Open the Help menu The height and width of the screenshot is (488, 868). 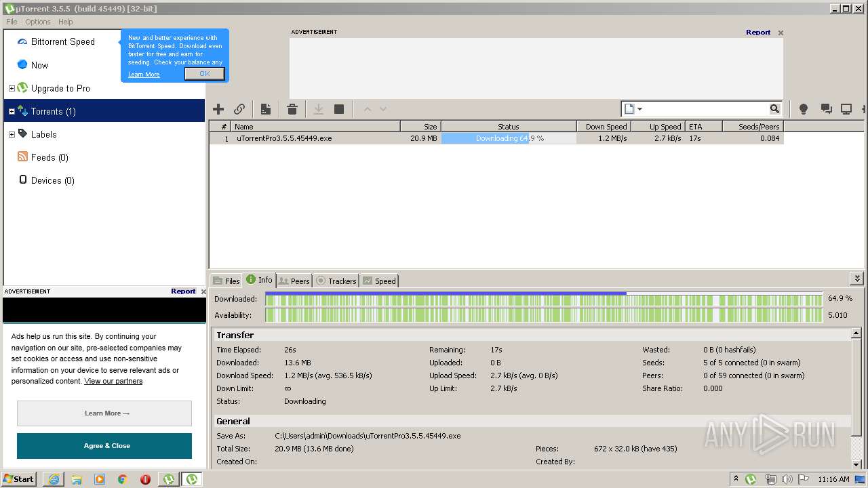pyautogui.click(x=65, y=22)
